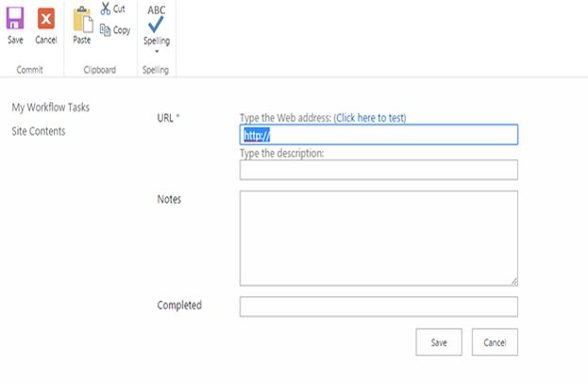Click the Copy icon in ribbon
The image size is (588, 383).
pyautogui.click(x=106, y=30)
